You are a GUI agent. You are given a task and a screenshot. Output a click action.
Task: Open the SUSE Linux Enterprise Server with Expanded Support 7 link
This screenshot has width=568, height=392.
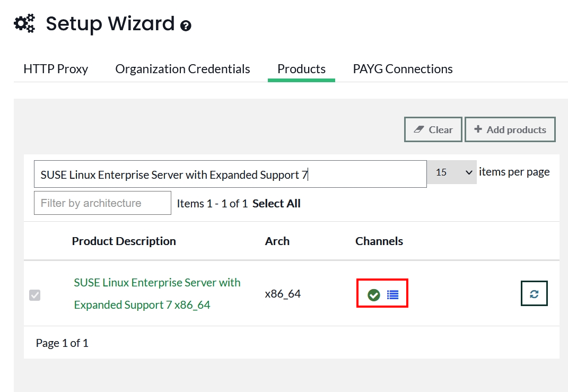tap(157, 293)
